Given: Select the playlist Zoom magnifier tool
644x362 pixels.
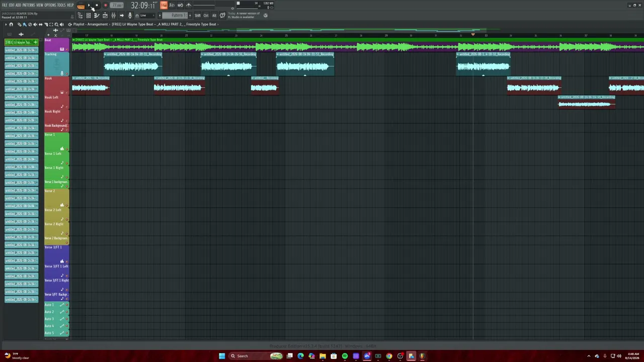Looking at the screenshot, I should pos(56,24).
